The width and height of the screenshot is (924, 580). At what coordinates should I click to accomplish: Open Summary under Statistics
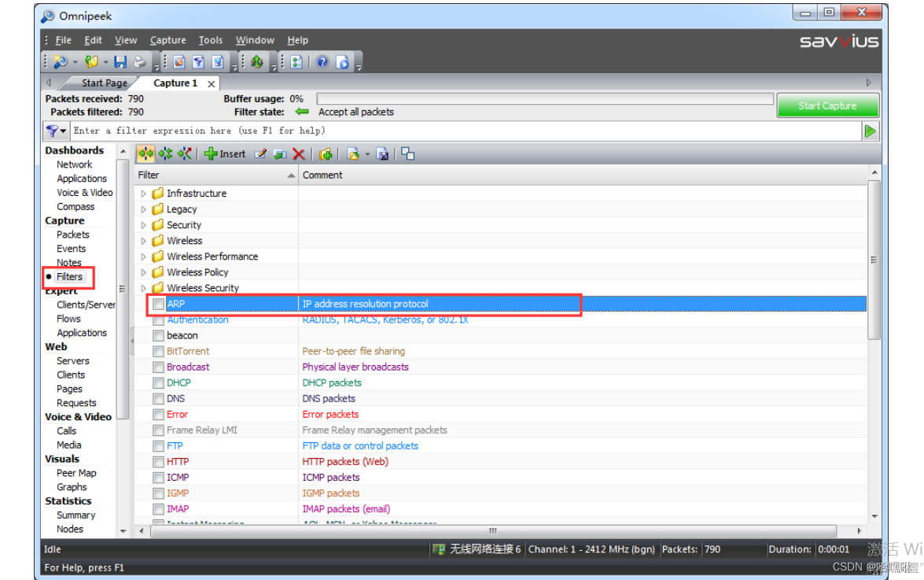[75, 515]
